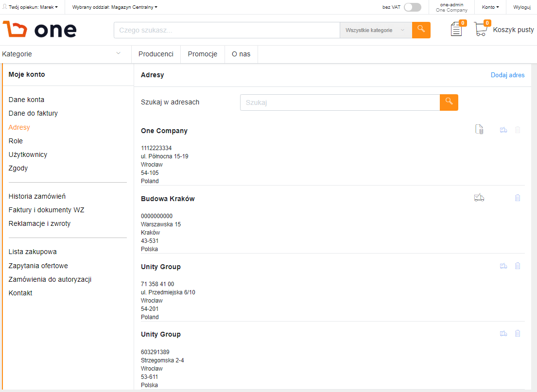
Task: Open the shopping cart icon
Action: click(x=481, y=29)
